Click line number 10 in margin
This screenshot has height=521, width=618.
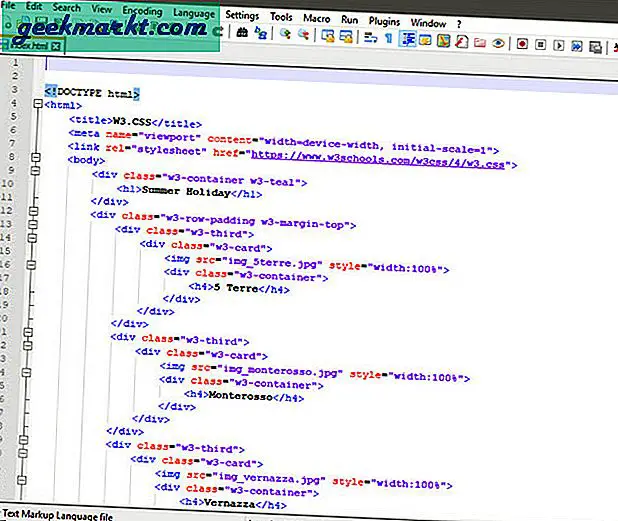coord(7,183)
